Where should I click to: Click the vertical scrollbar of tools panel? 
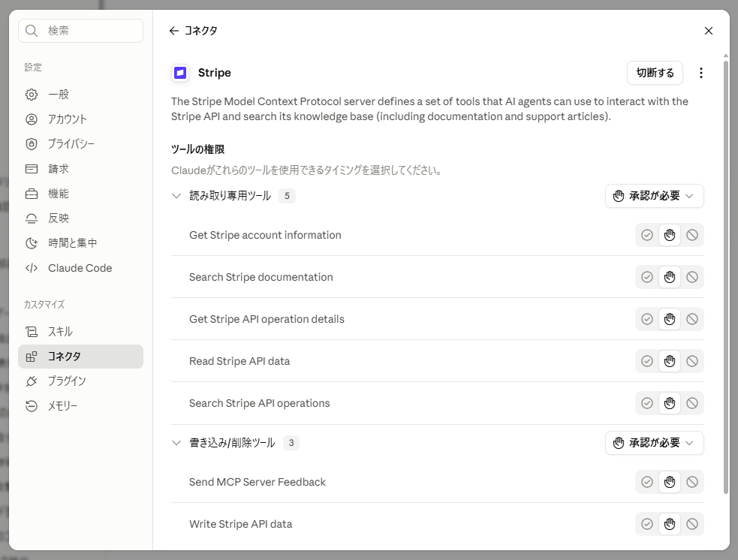(726, 276)
